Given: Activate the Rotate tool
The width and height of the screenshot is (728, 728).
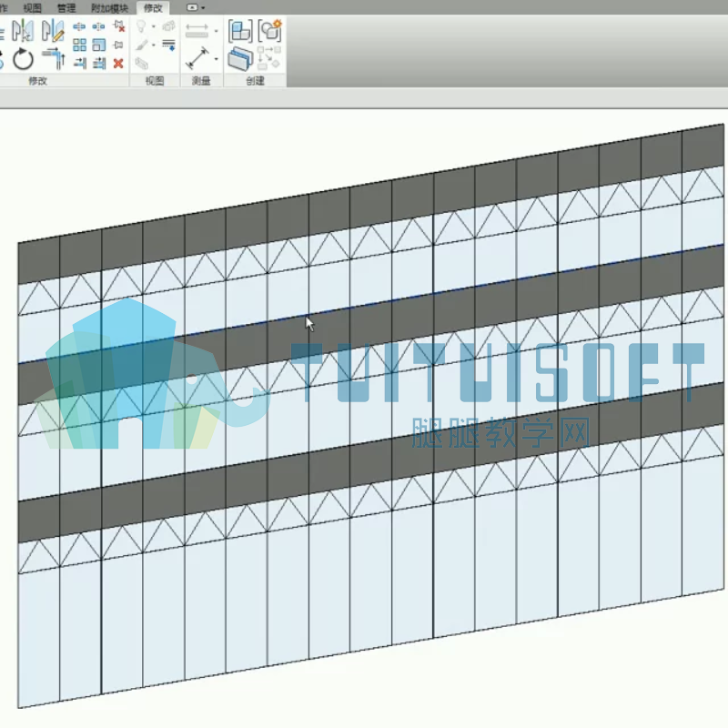Looking at the screenshot, I should tap(23, 59).
